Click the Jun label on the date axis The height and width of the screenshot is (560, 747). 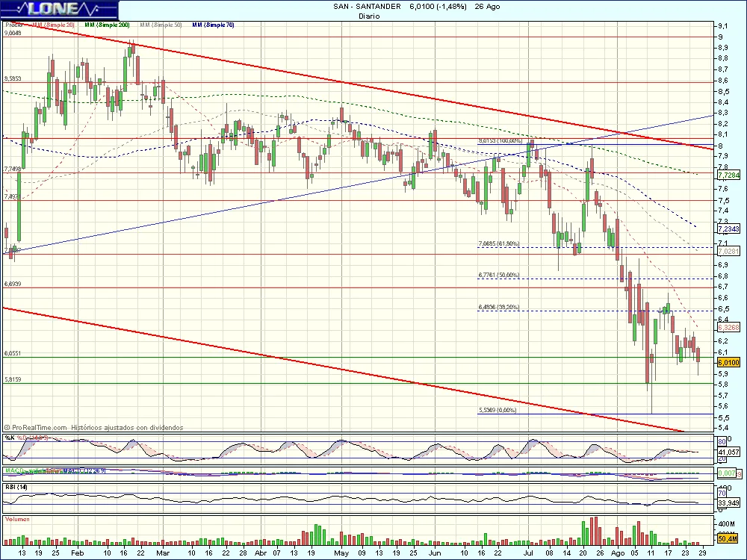(435, 553)
